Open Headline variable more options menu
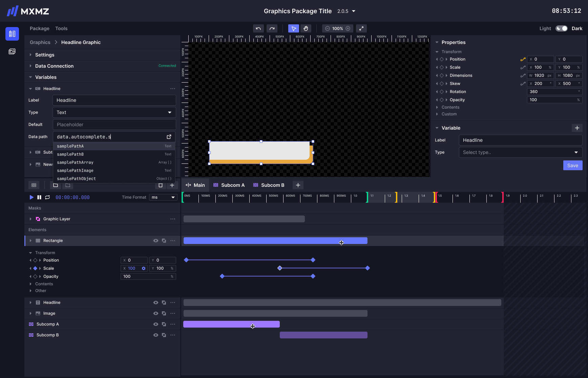 (173, 89)
